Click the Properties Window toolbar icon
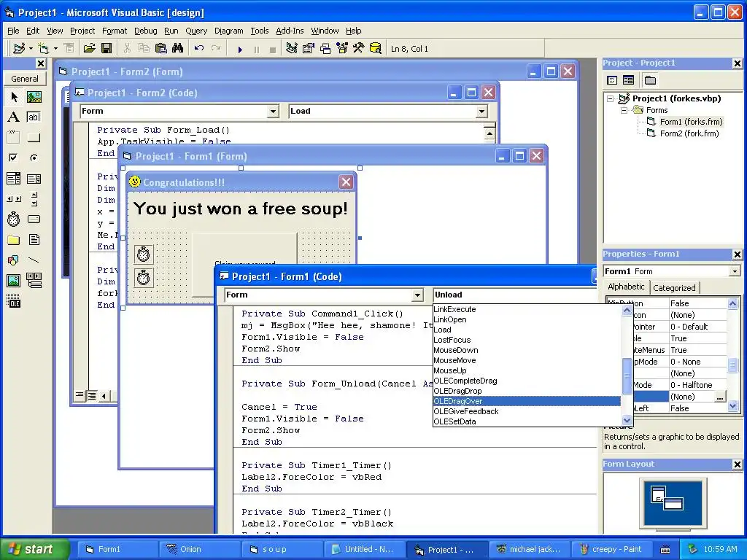 [x=309, y=48]
